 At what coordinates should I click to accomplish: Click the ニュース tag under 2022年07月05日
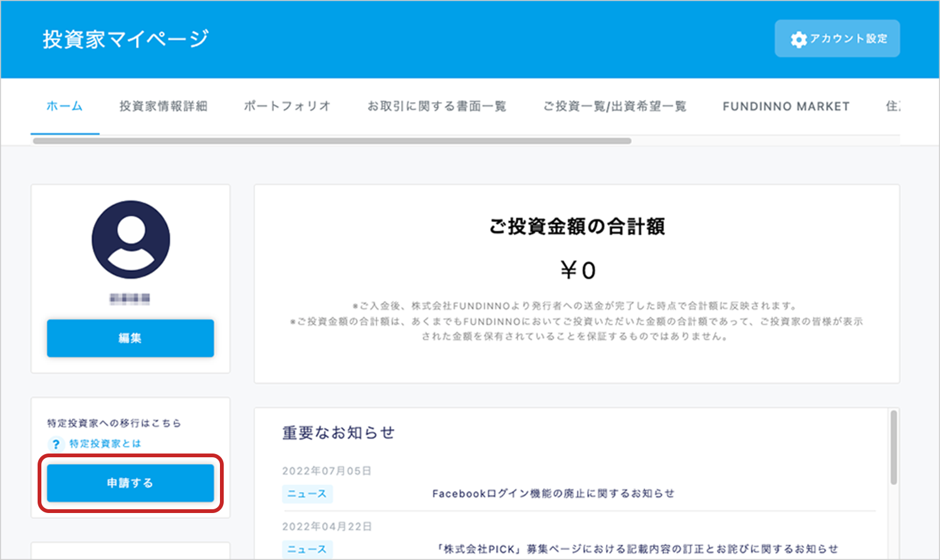[x=307, y=494]
